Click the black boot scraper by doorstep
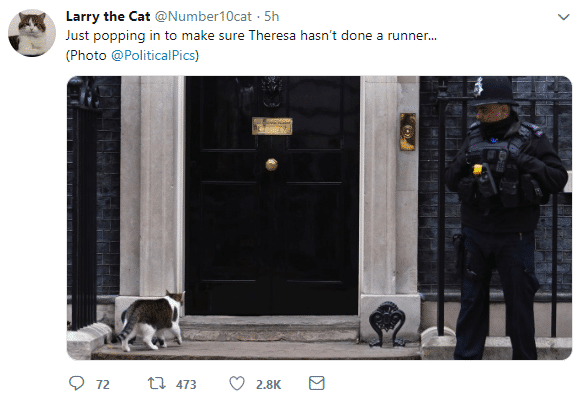581x397 pixels. pos(388,324)
